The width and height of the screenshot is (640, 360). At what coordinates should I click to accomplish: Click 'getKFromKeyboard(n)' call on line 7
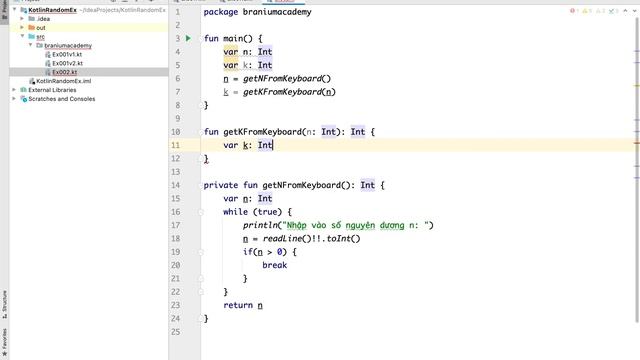[289, 92]
